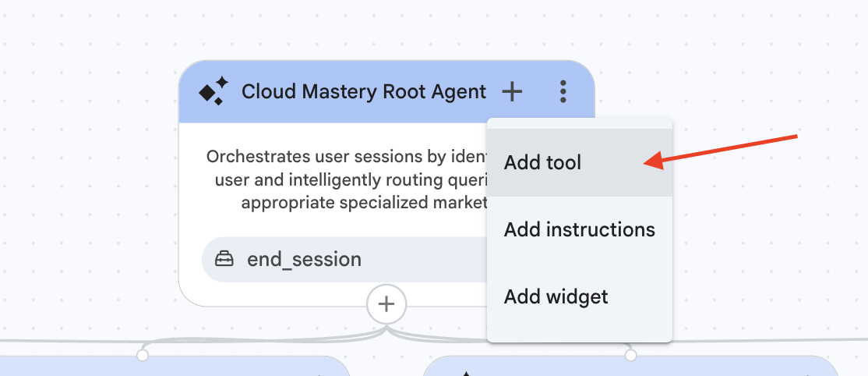This screenshot has width=868, height=376.
Task: Open the three-dot menu on Root Agent card
Action: (563, 91)
